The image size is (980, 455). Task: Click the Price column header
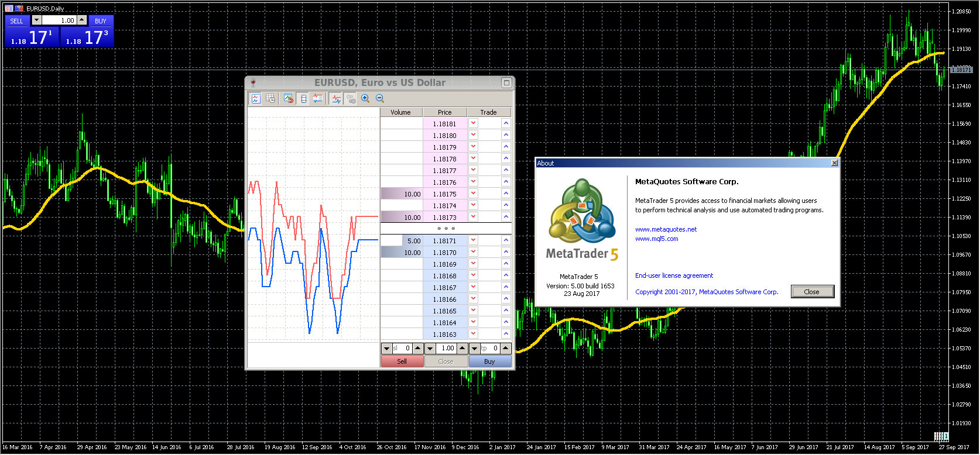click(x=445, y=112)
